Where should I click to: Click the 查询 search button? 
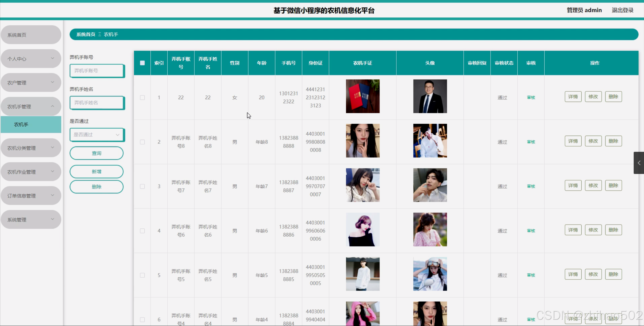(97, 153)
